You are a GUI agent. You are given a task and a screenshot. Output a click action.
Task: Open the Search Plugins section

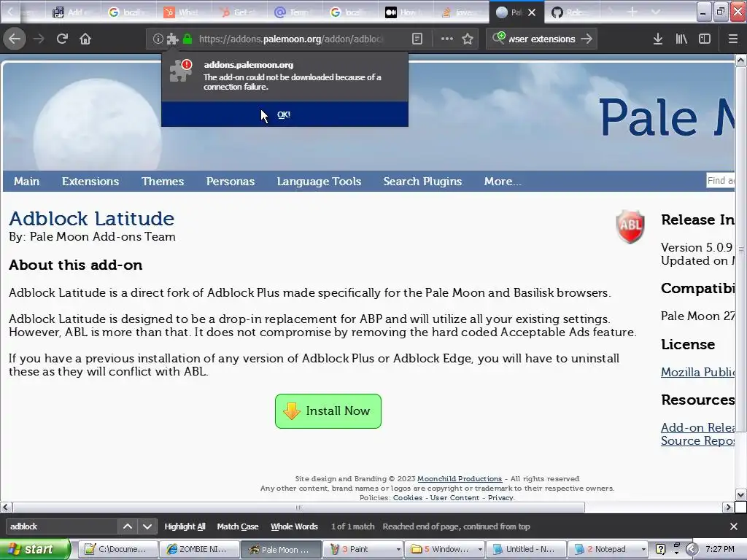coord(422,182)
